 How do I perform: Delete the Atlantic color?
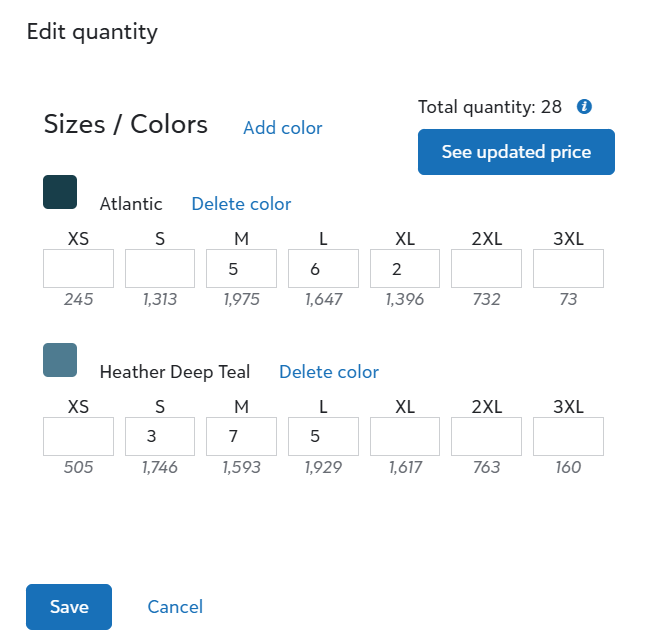coord(241,204)
